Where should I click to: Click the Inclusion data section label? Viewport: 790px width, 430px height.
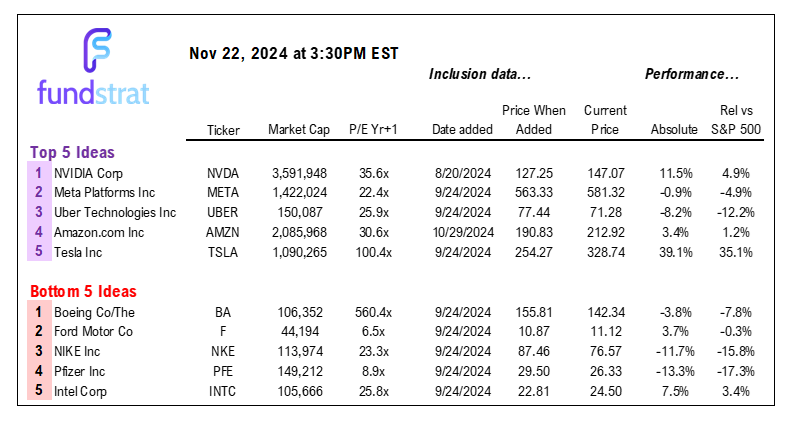tap(480, 74)
